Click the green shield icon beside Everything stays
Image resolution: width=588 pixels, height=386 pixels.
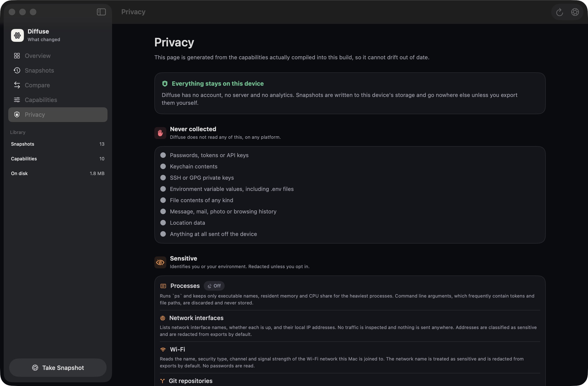(x=165, y=84)
